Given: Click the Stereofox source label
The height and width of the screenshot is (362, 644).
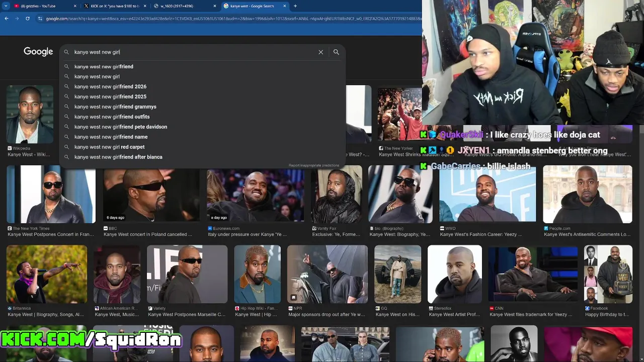Looking at the screenshot, I should click(442, 308).
